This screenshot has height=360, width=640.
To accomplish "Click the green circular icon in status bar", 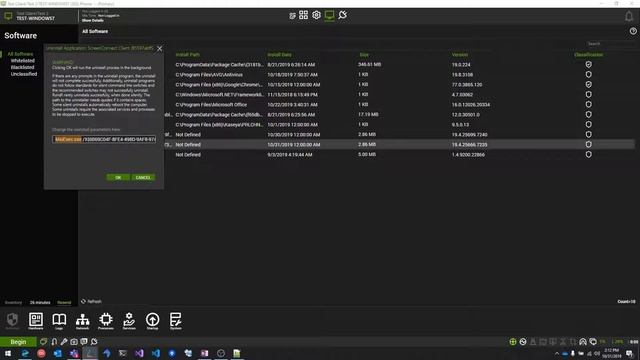I will (513, 342).
